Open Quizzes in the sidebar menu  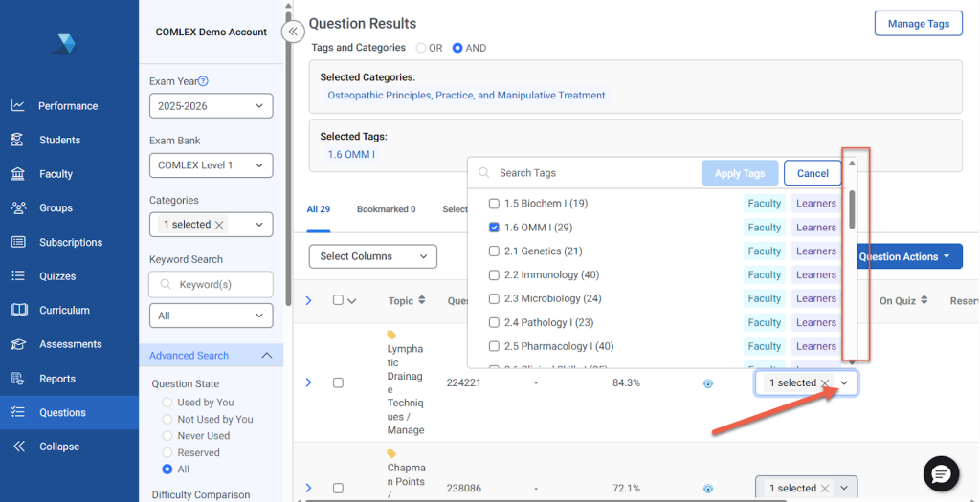point(56,276)
